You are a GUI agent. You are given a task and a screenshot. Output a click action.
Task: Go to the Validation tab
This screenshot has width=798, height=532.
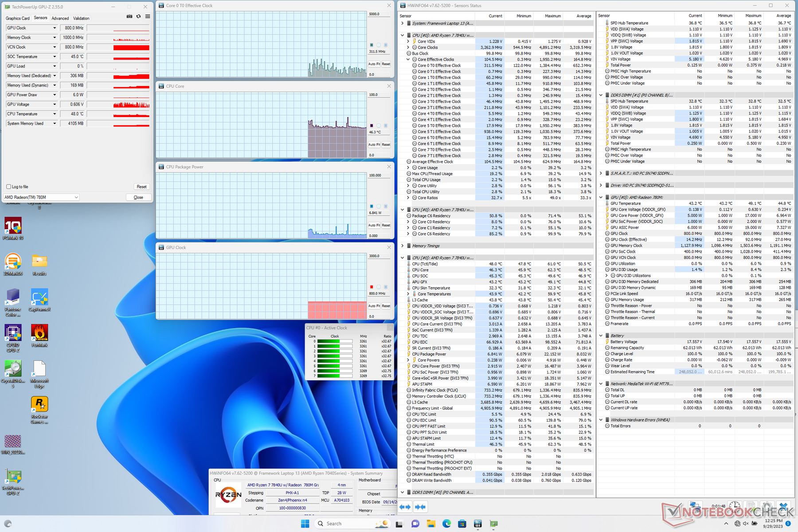coord(81,18)
